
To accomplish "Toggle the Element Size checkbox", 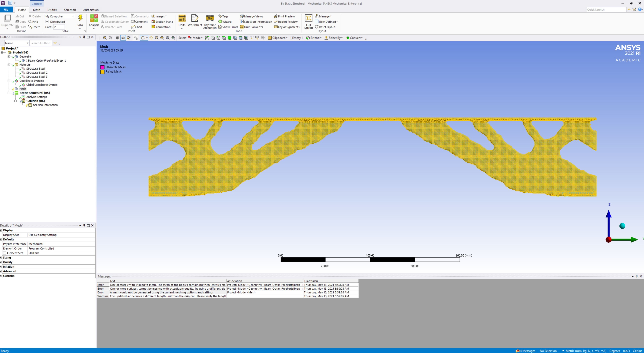I will pyautogui.click(x=5, y=253).
